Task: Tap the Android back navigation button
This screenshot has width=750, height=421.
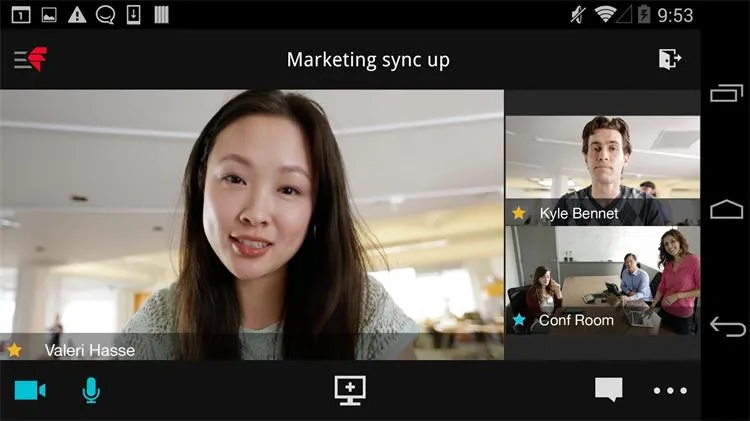Action: [727, 327]
